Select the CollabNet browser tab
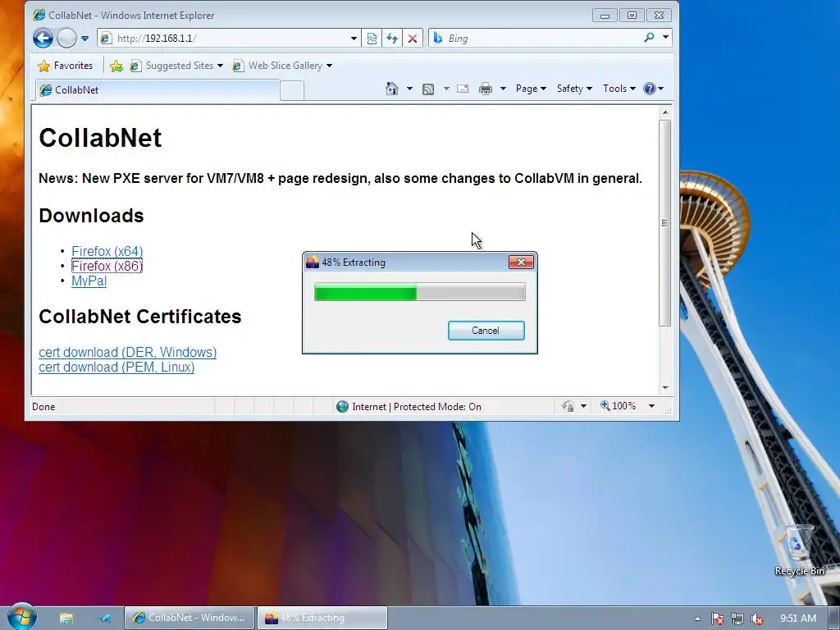 click(x=158, y=90)
